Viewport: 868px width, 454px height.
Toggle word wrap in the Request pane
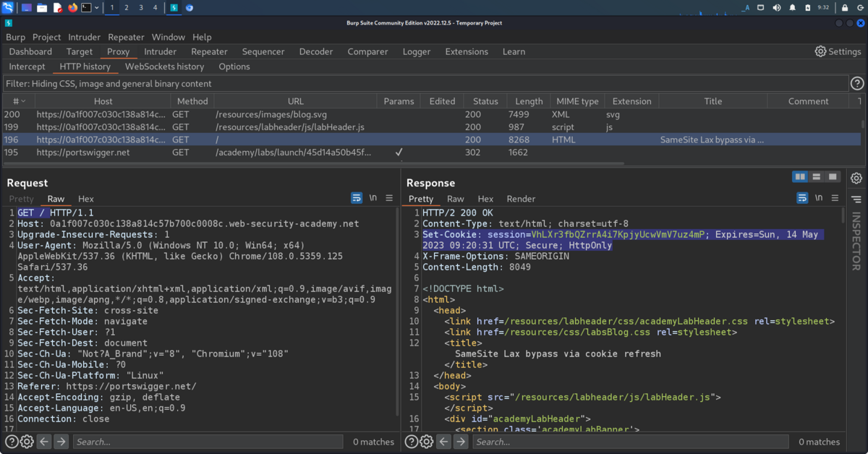(357, 198)
